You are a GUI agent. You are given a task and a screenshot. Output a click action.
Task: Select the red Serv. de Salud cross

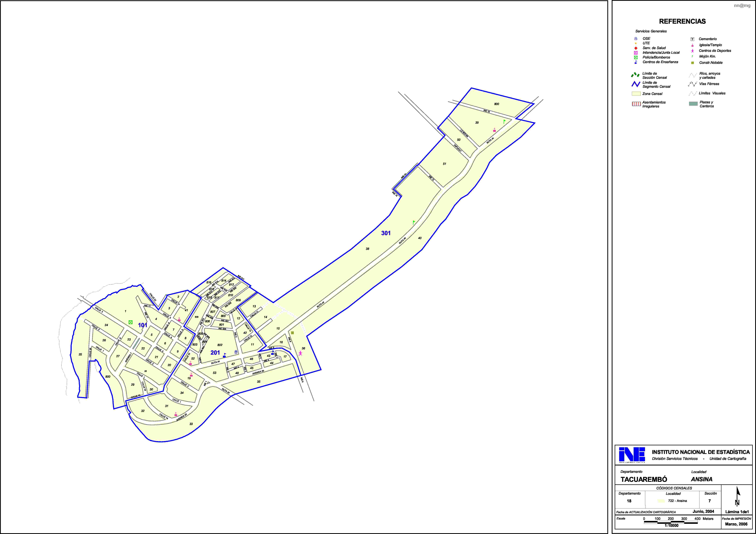636,48
